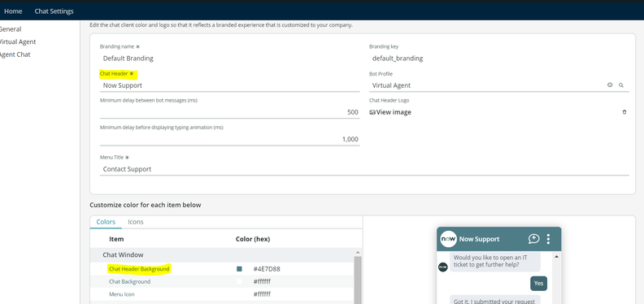Click Got it submitted your request message
Viewport: 644px width, 304px height.
coord(495,300)
